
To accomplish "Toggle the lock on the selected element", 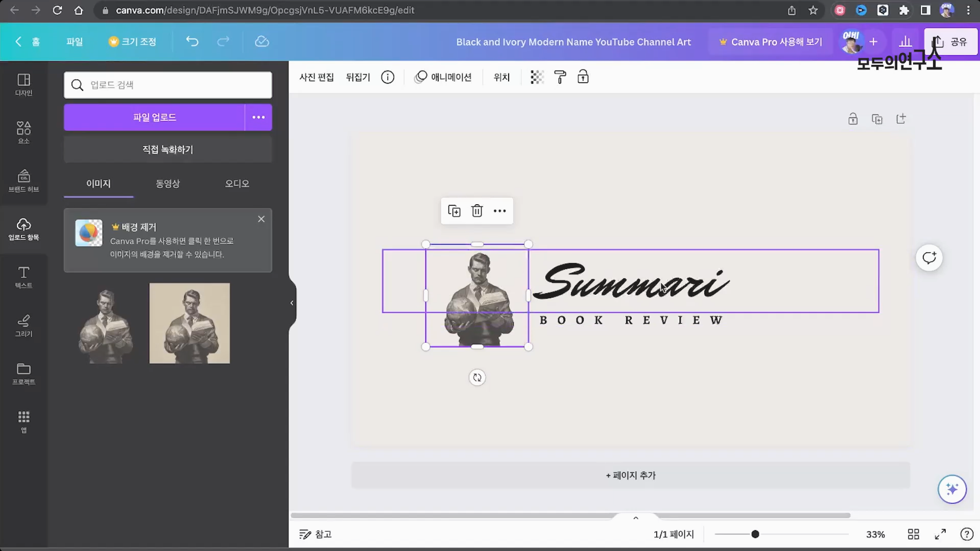I will (x=583, y=77).
